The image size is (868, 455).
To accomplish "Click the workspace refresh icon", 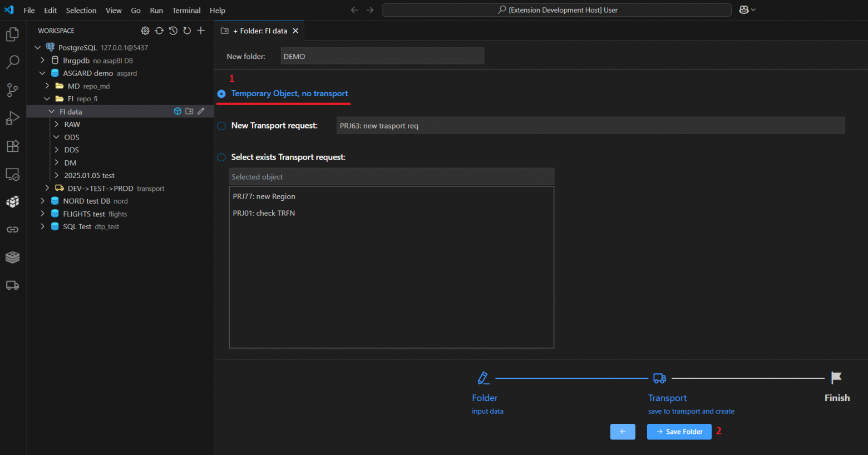I will [187, 31].
